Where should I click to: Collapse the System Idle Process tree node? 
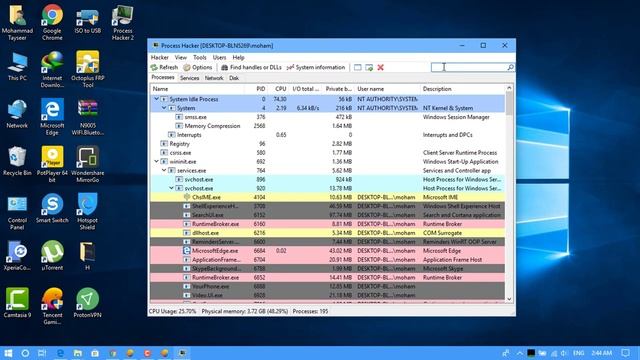coord(156,99)
